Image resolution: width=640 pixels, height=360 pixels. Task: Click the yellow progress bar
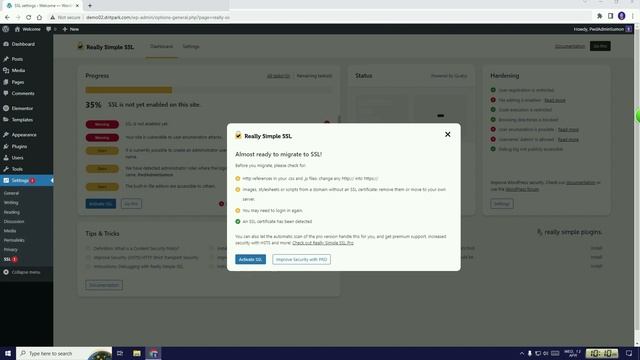[129, 90]
